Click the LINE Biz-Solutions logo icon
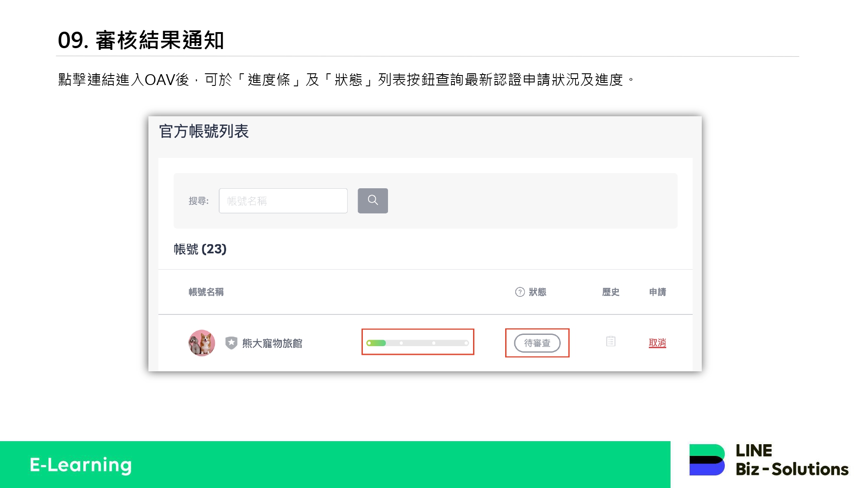This screenshot has width=868, height=488. click(x=707, y=460)
